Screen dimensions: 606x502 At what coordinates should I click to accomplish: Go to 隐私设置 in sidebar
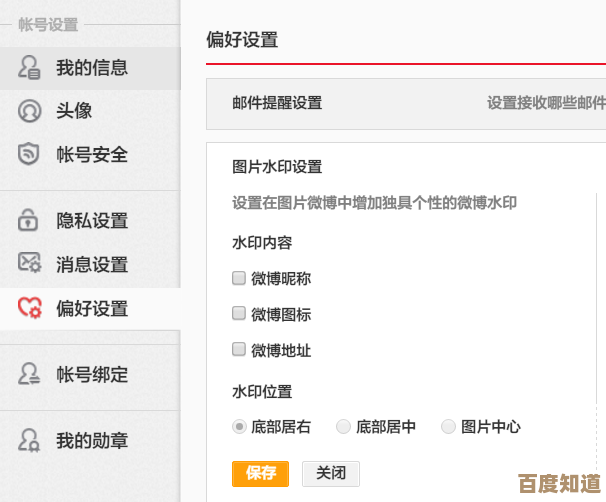91,220
